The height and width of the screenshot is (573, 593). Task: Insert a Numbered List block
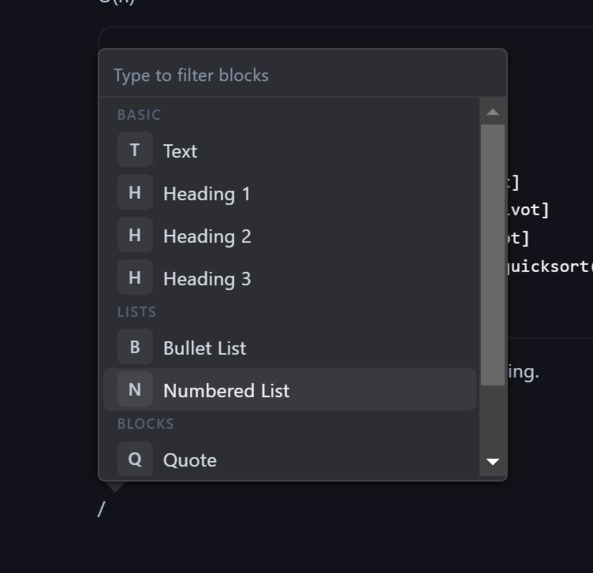pos(289,390)
